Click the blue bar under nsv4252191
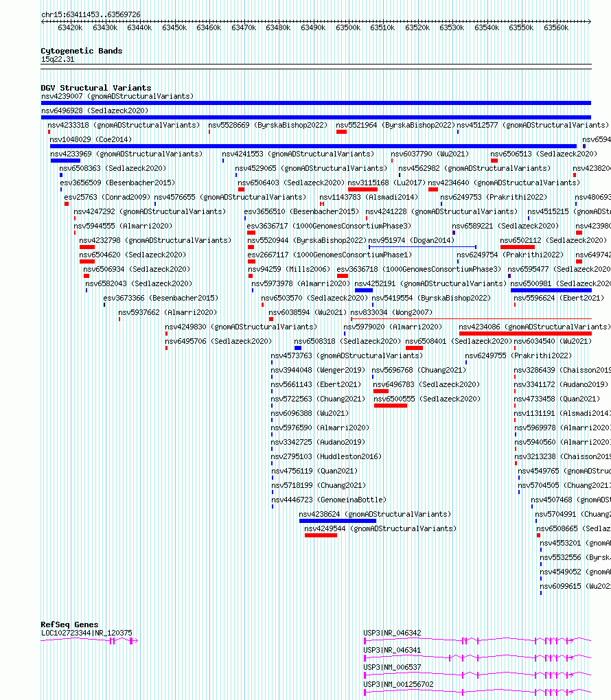Image resolution: width=611 pixels, height=700 pixels. pos(364,290)
